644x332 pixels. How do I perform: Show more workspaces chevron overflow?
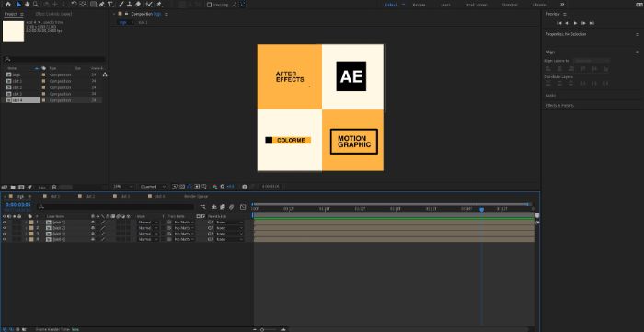click(x=562, y=5)
